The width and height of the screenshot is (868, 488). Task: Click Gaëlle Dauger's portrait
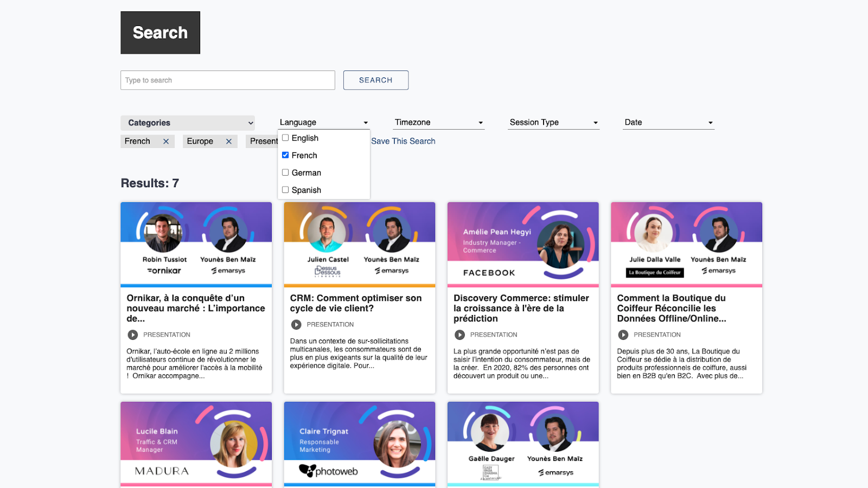click(x=490, y=433)
